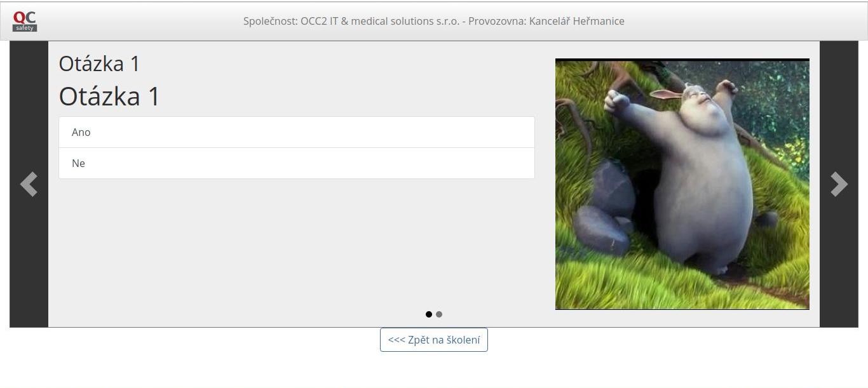Jump to second slide indicator dot
Screen dimensions: 868x388
[x=439, y=314]
